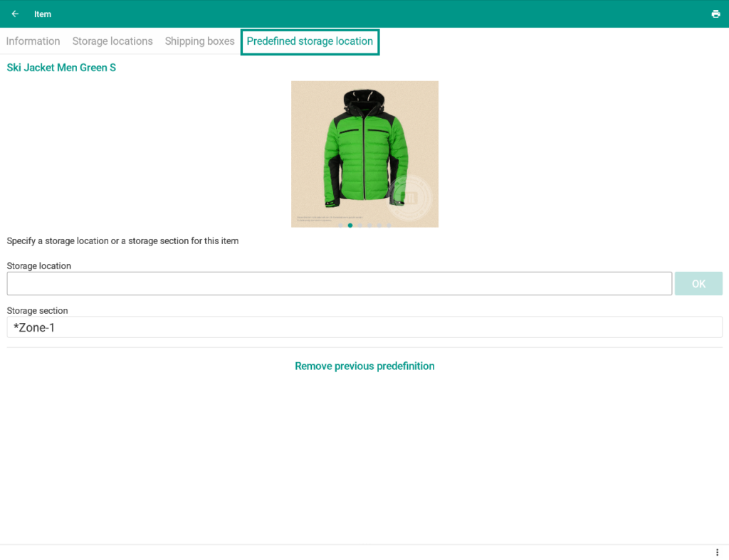
Task: Click Remove previous predefinition link
Action: pyautogui.click(x=364, y=366)
